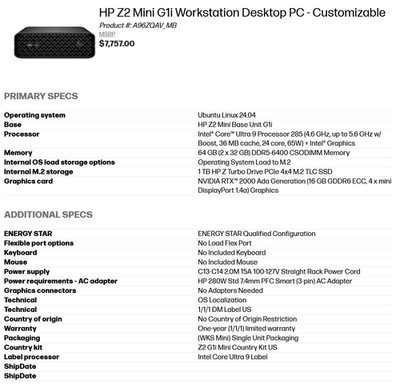This screenshot has height=384, width=400.
Task: Click the Packaging row label
Action: pos(22,338)
